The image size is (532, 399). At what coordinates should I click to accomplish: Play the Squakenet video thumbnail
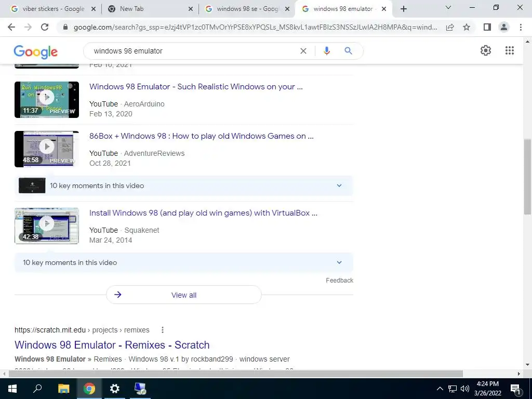click(x=47, y=225)
